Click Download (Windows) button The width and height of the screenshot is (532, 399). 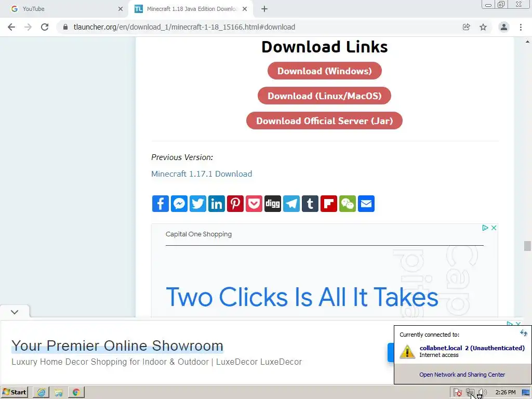point(325,71)
